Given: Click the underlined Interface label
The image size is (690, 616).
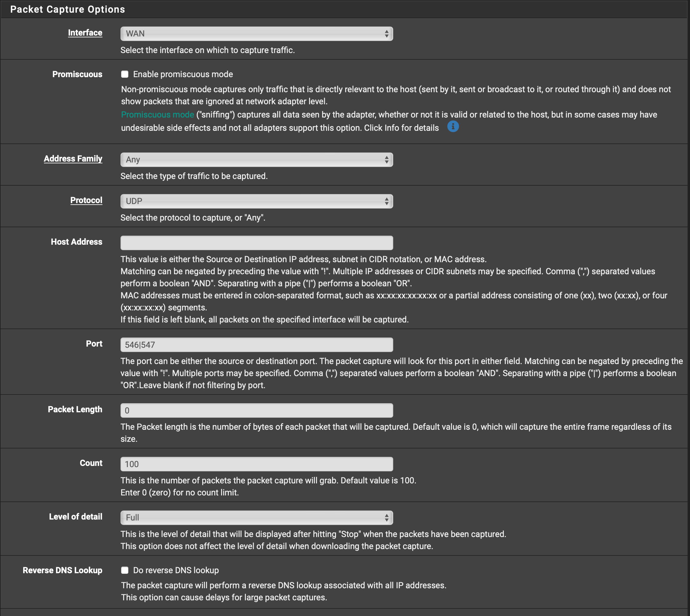Looking at the screenshot, I should pos(85,33).
